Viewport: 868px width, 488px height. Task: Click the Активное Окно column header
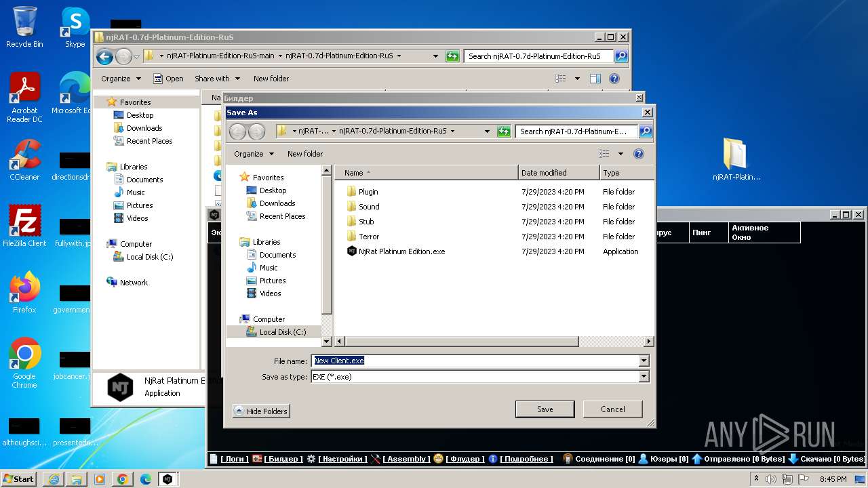764,232
